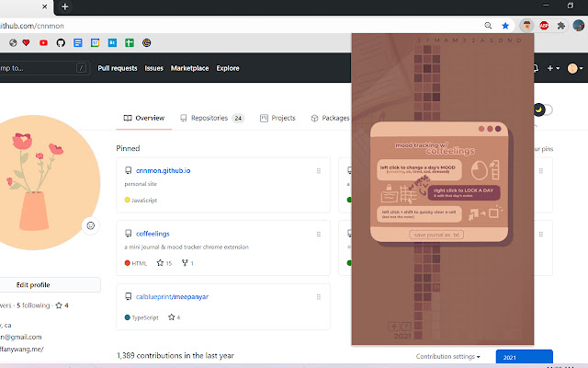Click the set status smiley on avatar
Image resolution: width=588 pixels, height=368 pixels.
point(90,225)
